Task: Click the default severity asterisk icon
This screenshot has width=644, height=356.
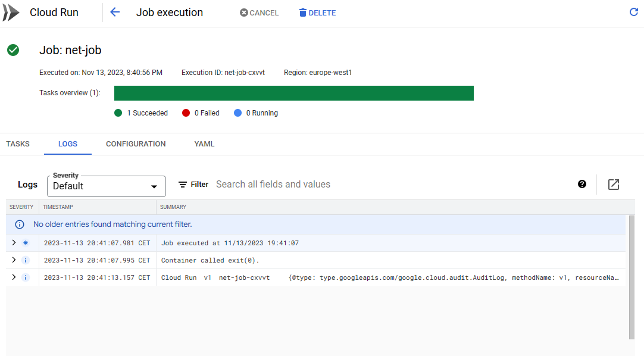Action: 26,243
